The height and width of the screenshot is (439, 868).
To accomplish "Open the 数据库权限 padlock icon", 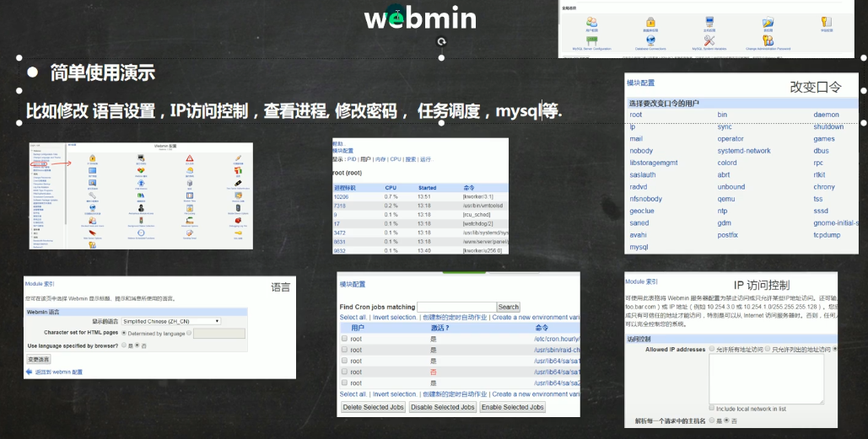I will (650, 22).
